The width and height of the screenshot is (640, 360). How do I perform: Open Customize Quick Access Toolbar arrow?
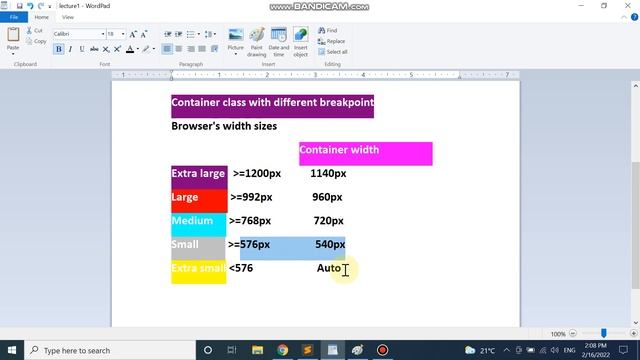coord(50,7)
